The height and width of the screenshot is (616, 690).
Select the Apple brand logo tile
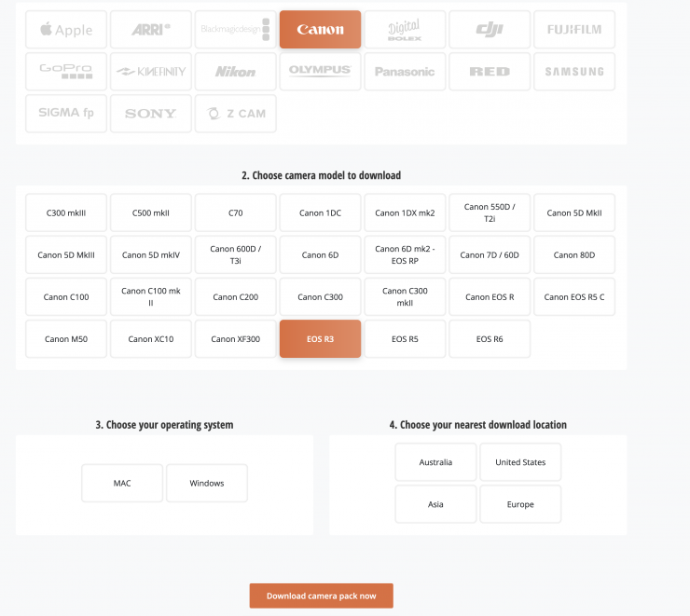click(66, 30)
